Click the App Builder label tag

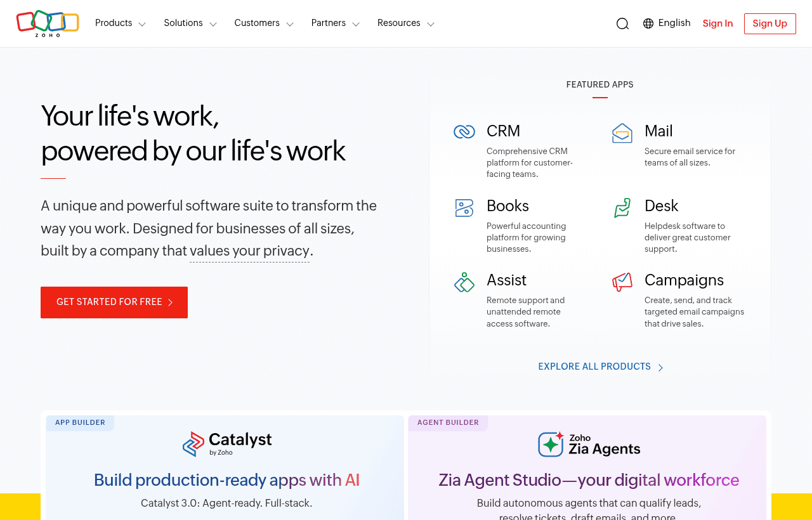pyautogui.click(x=80, y=423)
